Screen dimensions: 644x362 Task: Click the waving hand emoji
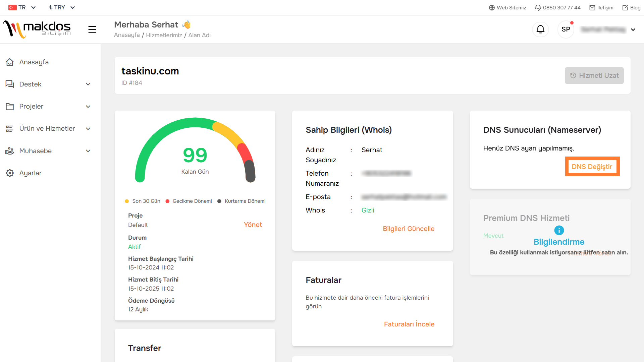coord(186,24)
